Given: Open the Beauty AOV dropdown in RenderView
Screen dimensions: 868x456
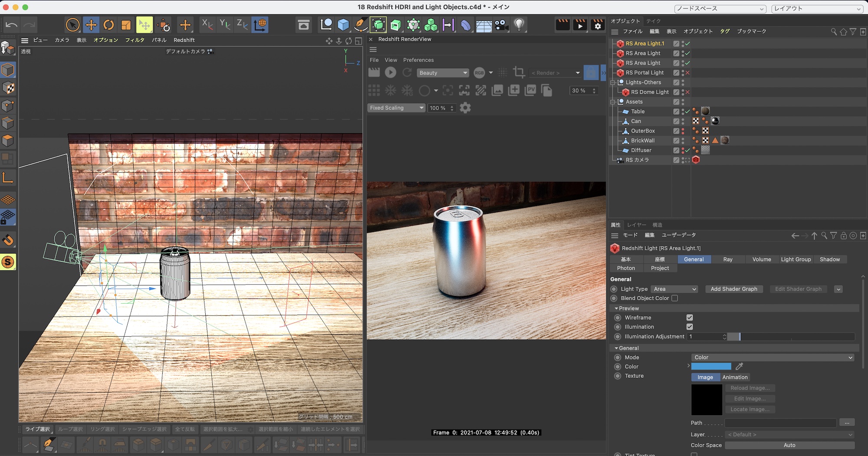Looking at the screenshot, I should point(443,72).
